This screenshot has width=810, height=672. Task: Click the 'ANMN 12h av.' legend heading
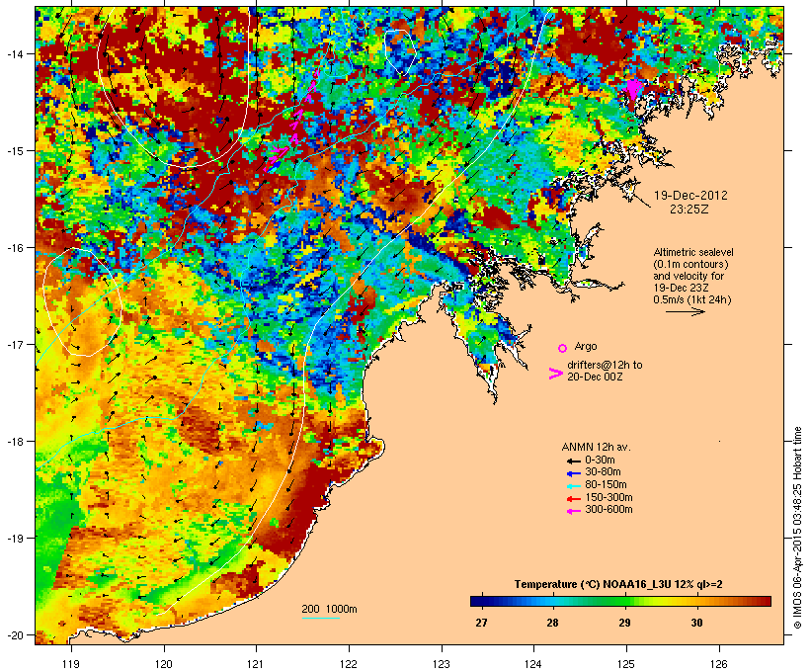pyautogui.click(x=596, y=447)
